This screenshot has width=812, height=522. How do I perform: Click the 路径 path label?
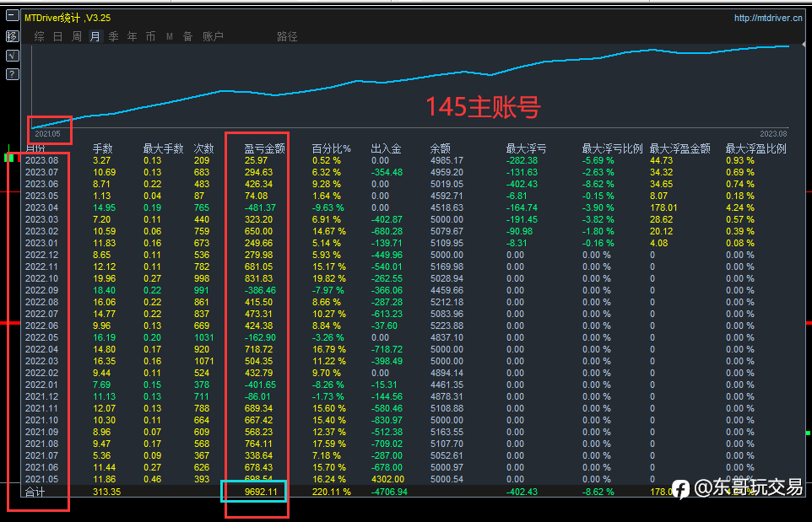point(287,37)
